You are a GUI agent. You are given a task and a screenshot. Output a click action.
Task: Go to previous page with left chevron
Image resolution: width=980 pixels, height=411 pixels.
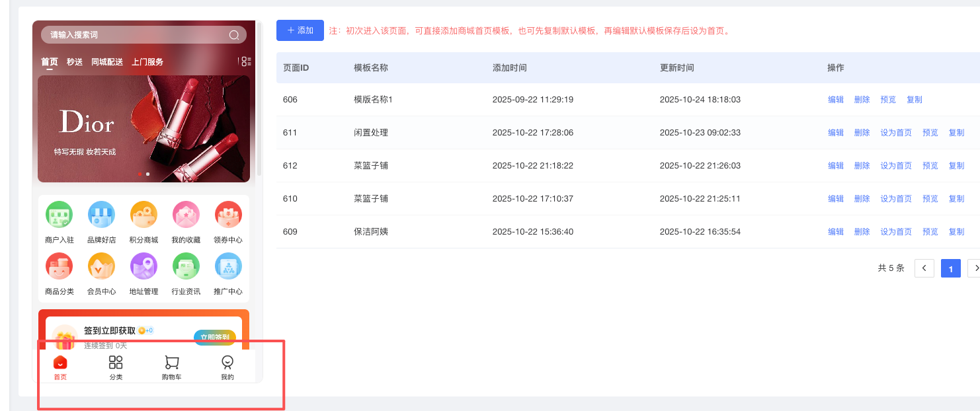[x=924, y=268]
